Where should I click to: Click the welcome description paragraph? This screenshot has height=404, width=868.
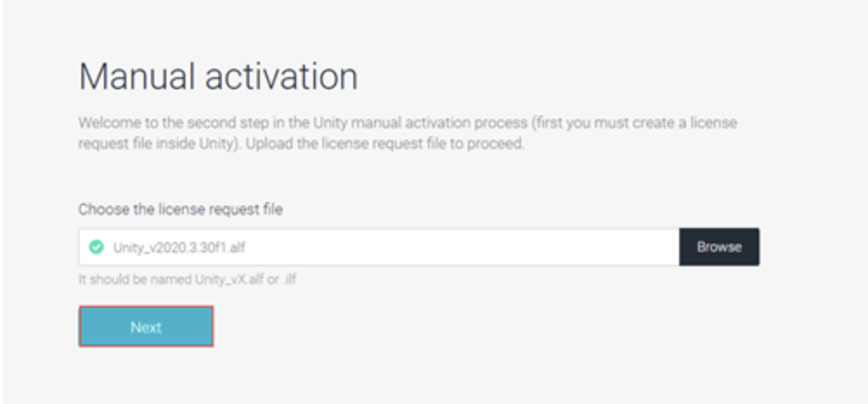tap(407, 133)
